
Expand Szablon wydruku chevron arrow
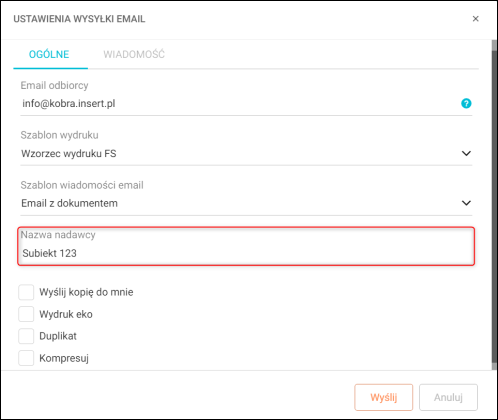(466, 153)
